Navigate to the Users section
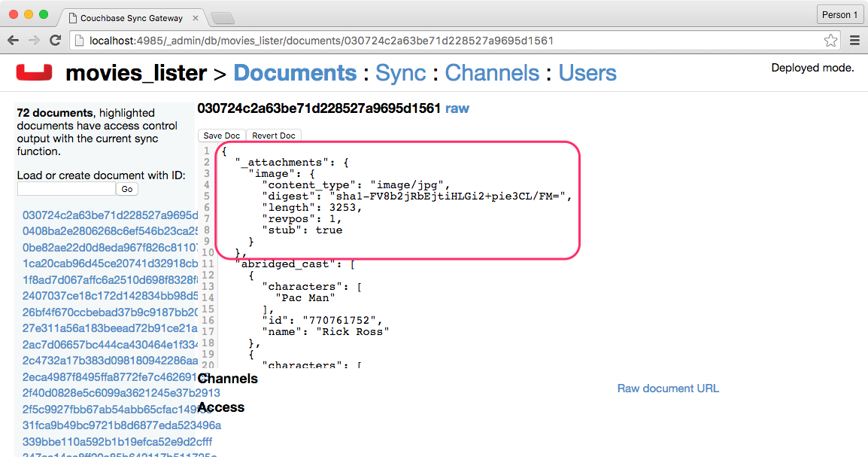The width and height of the screenshot is (868, 457). tap(587, 73)
